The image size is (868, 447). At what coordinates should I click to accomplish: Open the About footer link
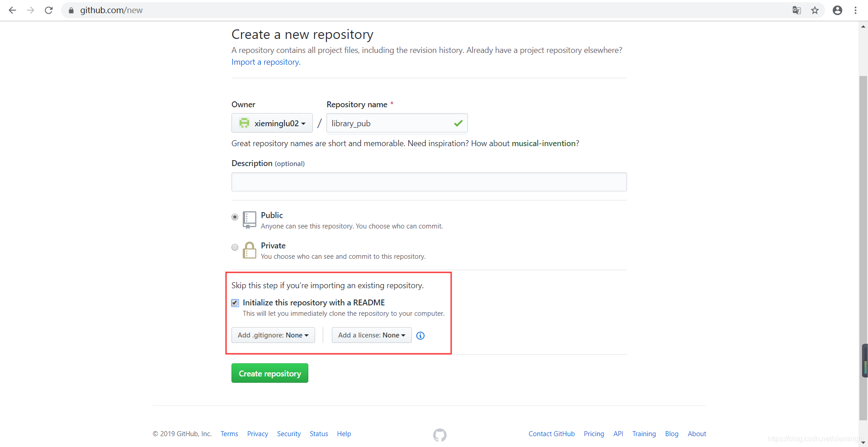coord(697,434)
